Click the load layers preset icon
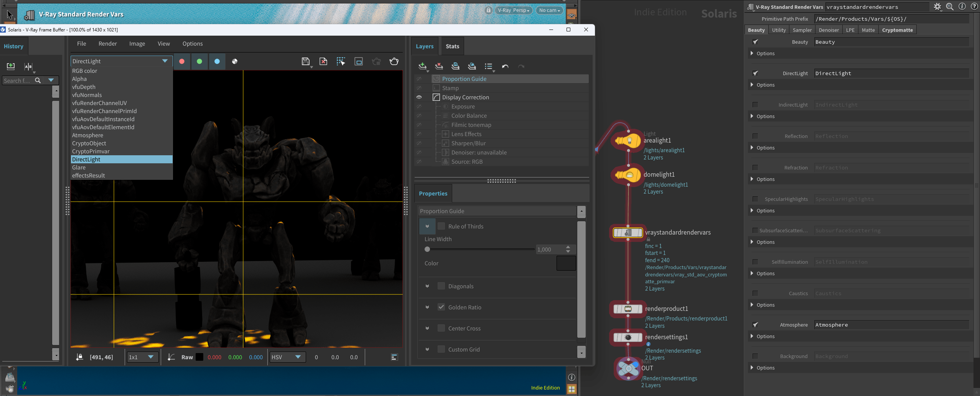 471,66
